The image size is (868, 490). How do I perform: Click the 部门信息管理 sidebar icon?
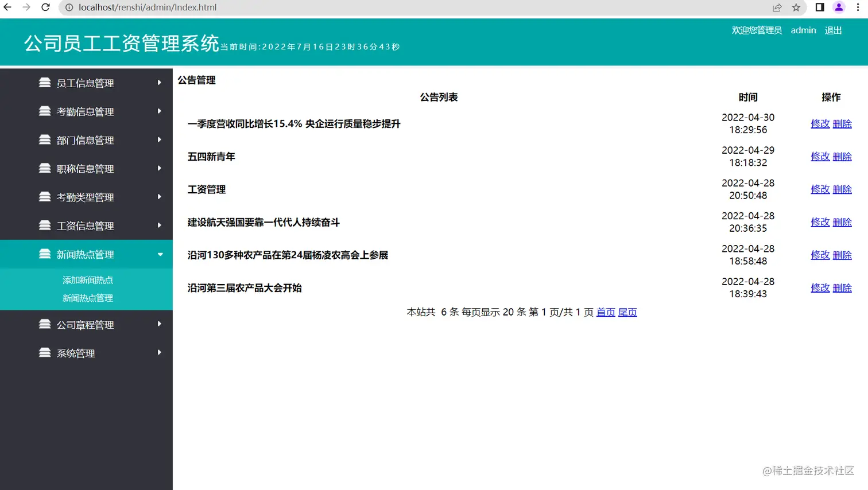(x=46, y=139)
